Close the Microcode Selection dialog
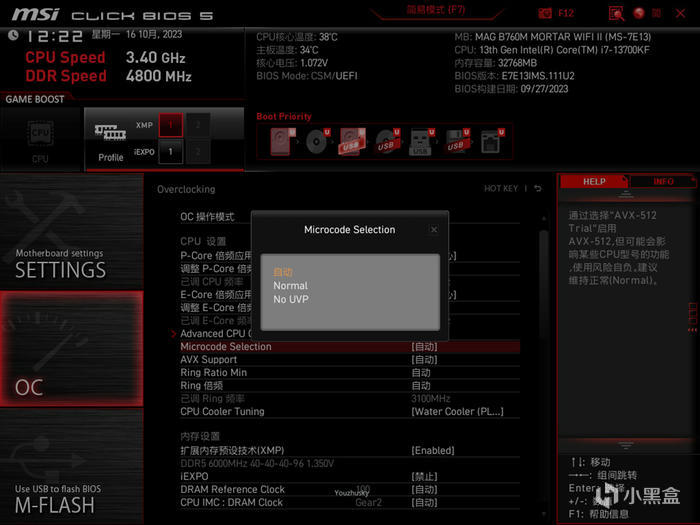This screenshot has width=700, height=525. (433, 229)
